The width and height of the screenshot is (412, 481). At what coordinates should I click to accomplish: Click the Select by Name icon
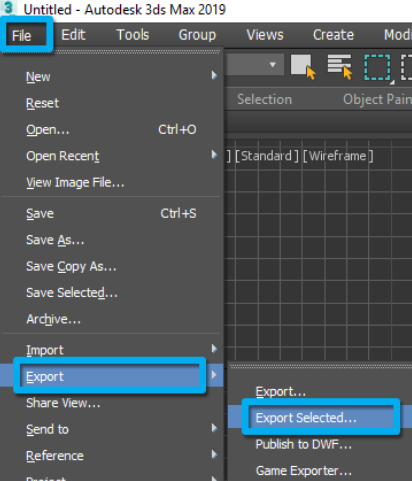click(x=340, y=67)
